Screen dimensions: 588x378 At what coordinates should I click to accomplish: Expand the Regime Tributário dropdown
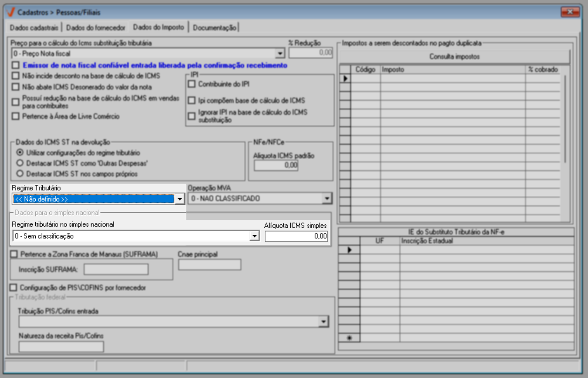point(179,199)
